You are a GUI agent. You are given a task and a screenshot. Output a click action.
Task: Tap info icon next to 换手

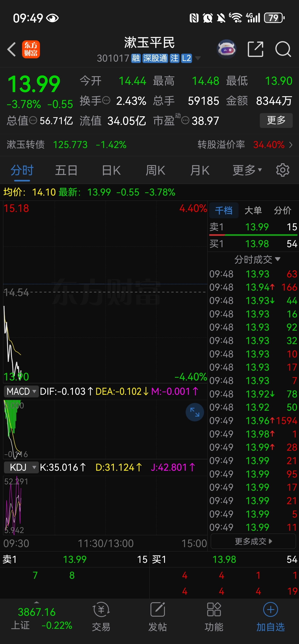point(106,101)
